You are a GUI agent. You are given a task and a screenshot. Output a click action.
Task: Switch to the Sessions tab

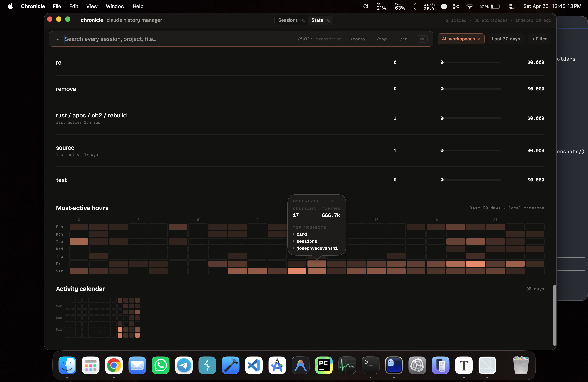(x=291, y=20)
